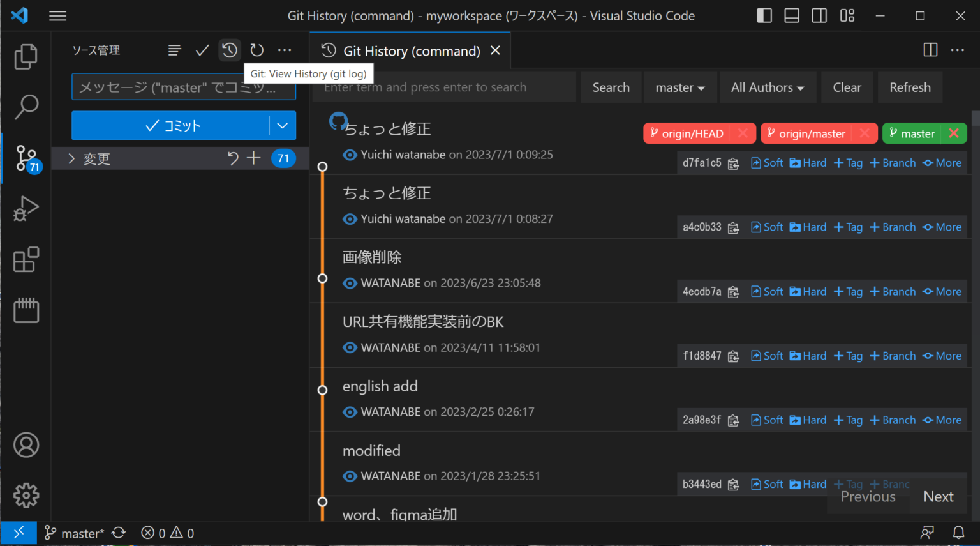Open the application hamburger menu
Image resolution: width=980 pixels, height=546 pixels.
click(x=57, y=15)
